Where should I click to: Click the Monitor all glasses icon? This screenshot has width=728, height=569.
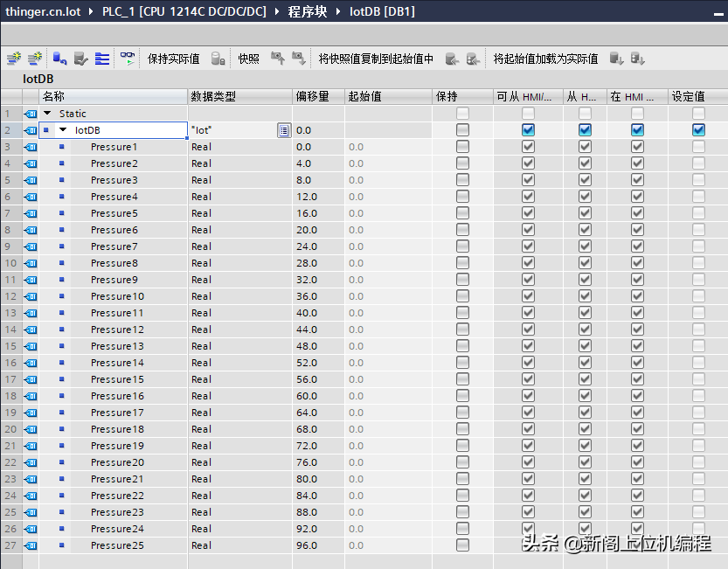128,59
